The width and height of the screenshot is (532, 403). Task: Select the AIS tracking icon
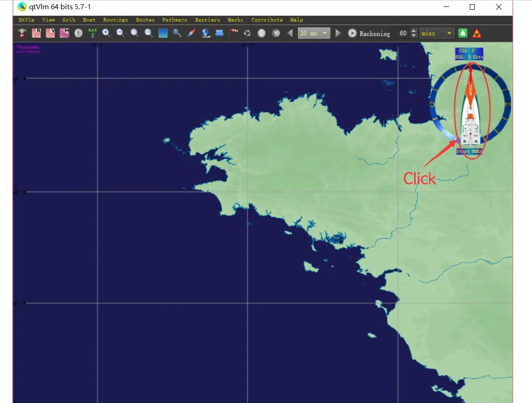92,33
